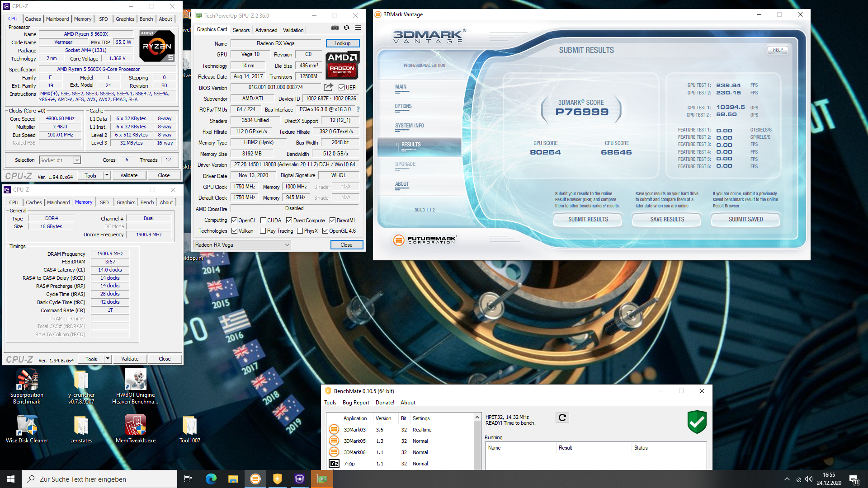
Task: Open the Advanced tab in GPU-Z
Action: coord(266,30)
